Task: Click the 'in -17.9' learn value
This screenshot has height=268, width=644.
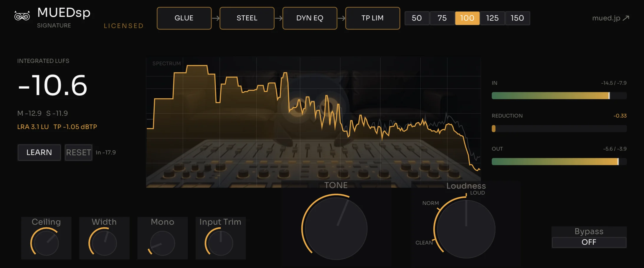Action: click(106, 153)
